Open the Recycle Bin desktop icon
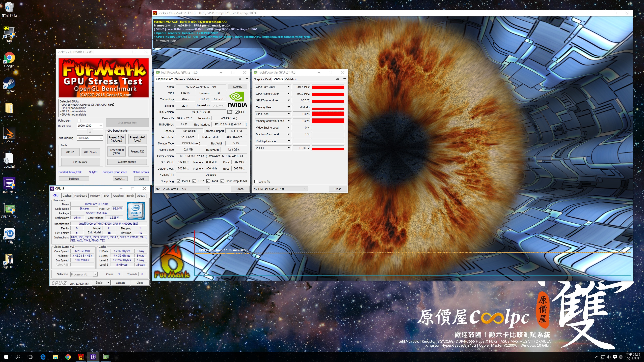644x362 pixels. [x=9, y=10]
